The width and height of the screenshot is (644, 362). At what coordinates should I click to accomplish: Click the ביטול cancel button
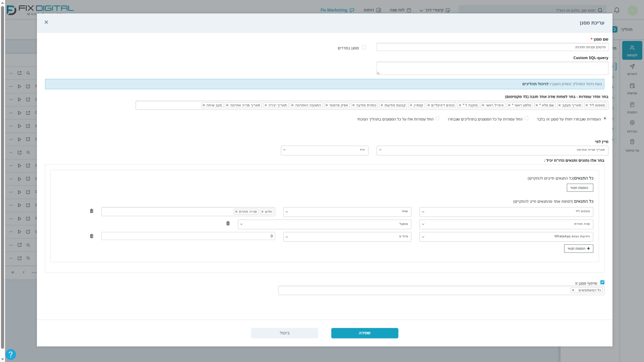[284, 333]
